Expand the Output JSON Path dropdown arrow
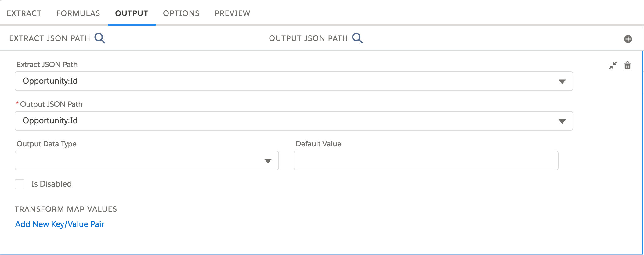 click(562, 121)
